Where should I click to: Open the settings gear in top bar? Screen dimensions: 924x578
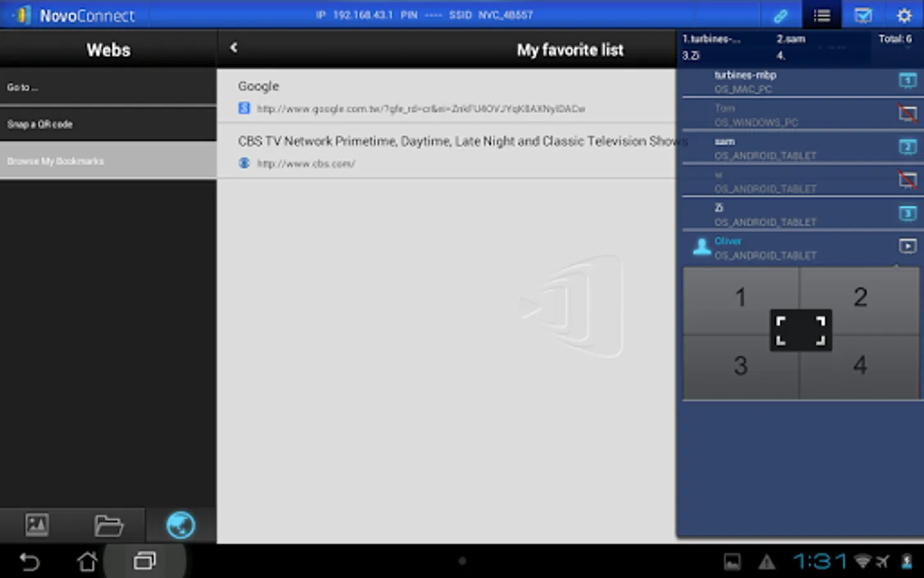903,15
